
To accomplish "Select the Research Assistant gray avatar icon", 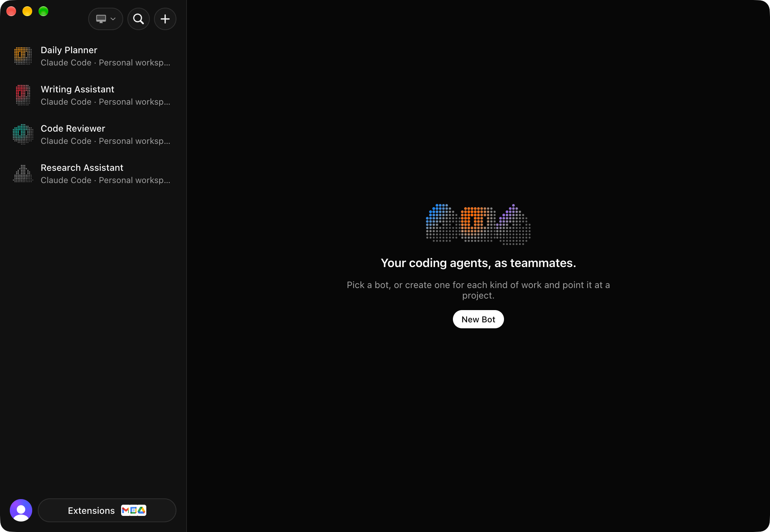I will pos(23,174).
